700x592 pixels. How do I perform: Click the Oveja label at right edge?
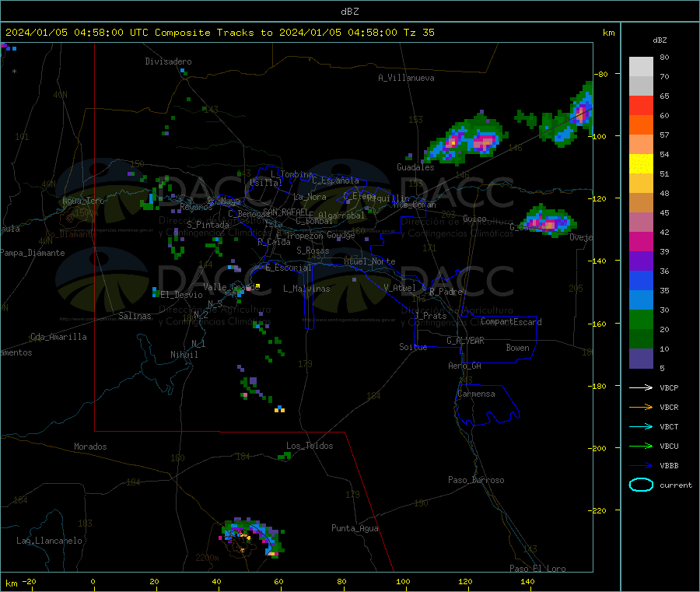(x=581, y=237)
